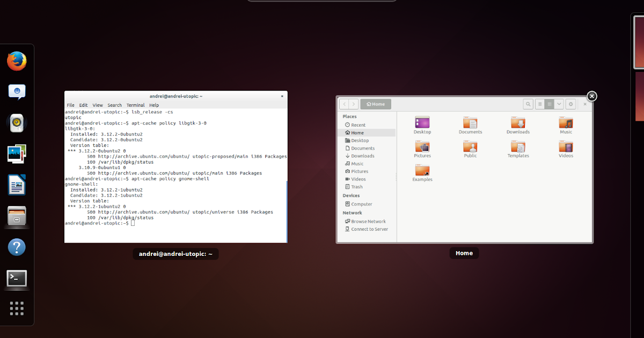The width and height of the screenshot is (644, 338).
Task: Open the File menu in Terminal
Action: click(70, 105)
